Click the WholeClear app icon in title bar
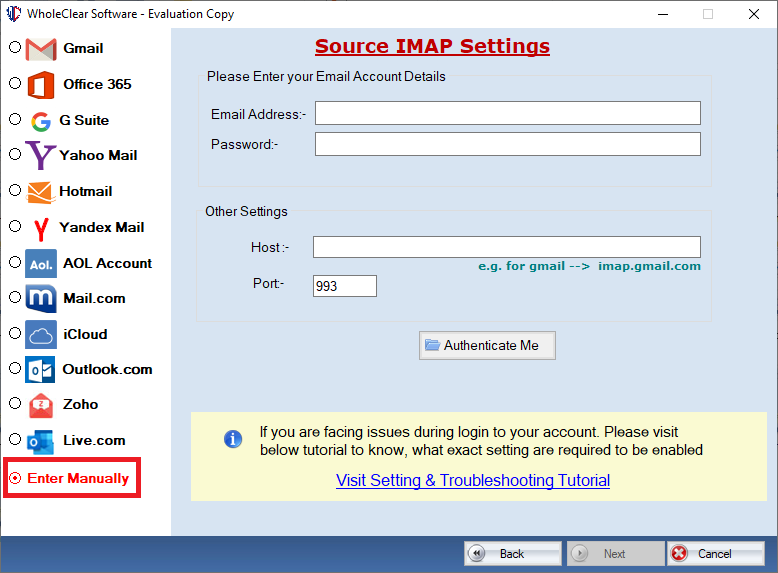Viewport: 778px width, 573px height. click(13, 13)
